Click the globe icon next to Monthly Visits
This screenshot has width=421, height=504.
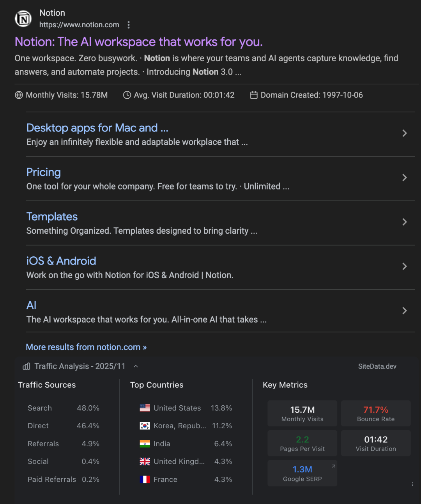coord(19,95)
